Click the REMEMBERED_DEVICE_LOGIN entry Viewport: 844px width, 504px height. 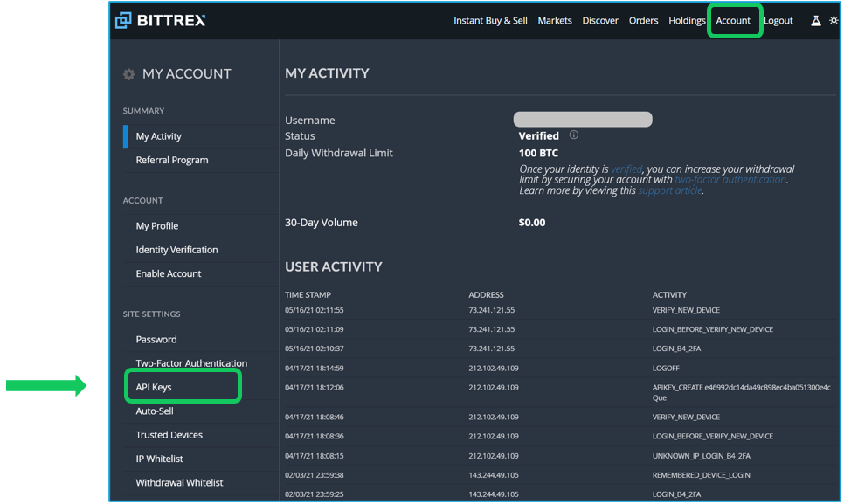[x=702, y=475]
